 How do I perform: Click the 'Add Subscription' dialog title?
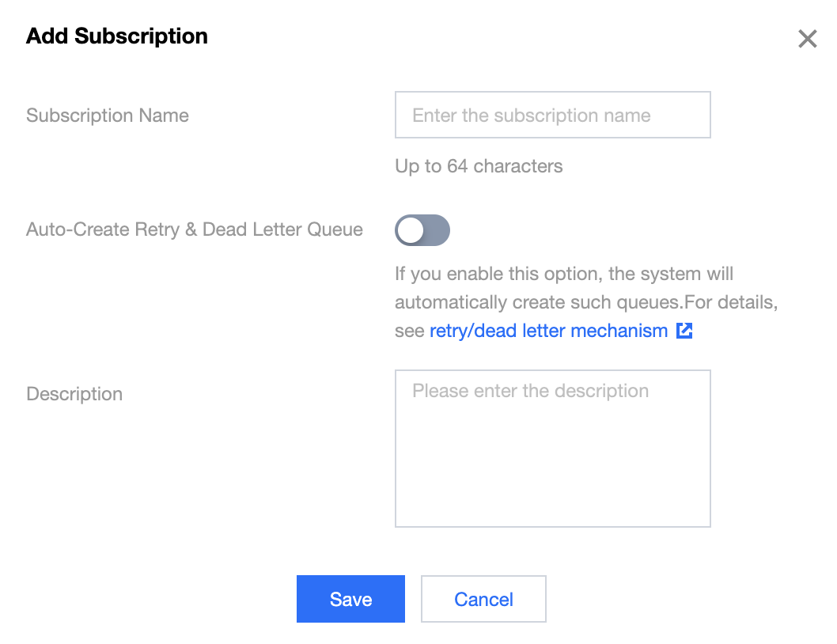click(x=117, y=36)
